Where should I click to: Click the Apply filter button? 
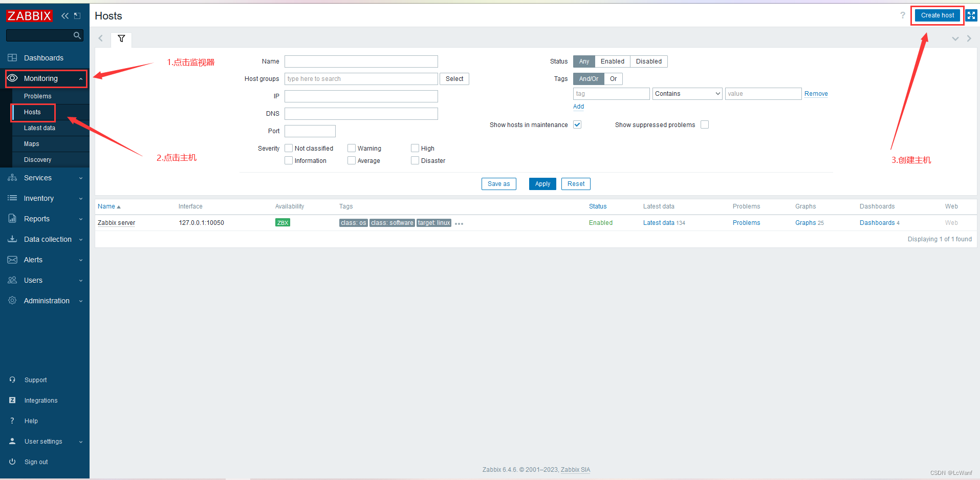pyautogui.click(x=542, y=184)
